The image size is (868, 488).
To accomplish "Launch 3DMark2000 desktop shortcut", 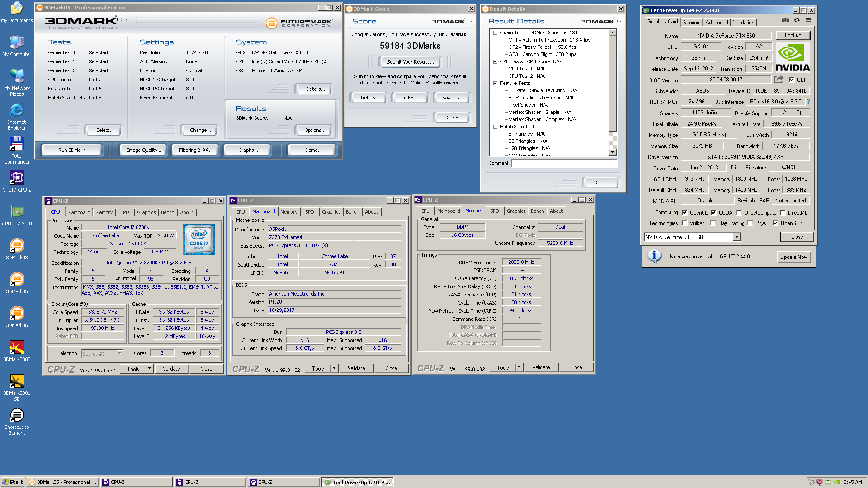I will 17,351.
